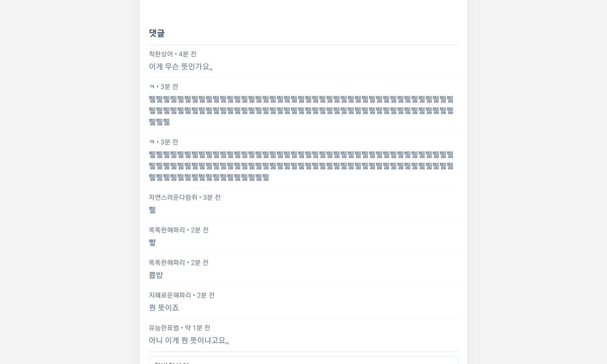Open the 지혜로운해파리 commenter name

coord(170,295)
